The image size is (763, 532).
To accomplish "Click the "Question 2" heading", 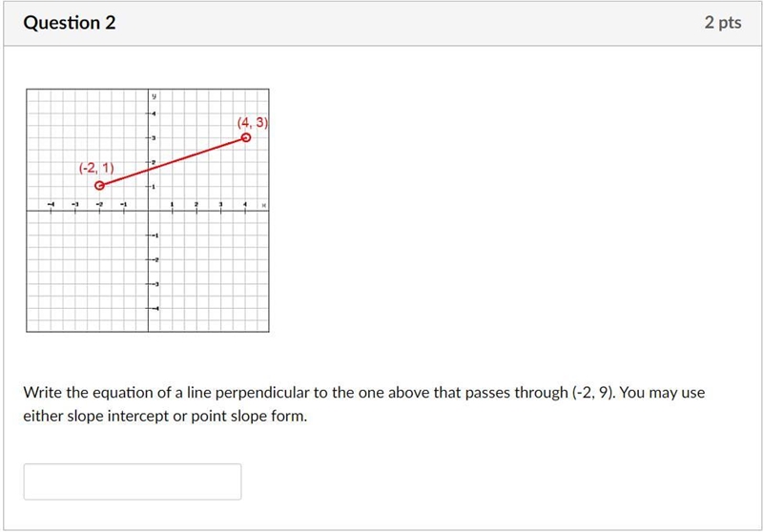I will pyautogui.click(x=70, y=23).
